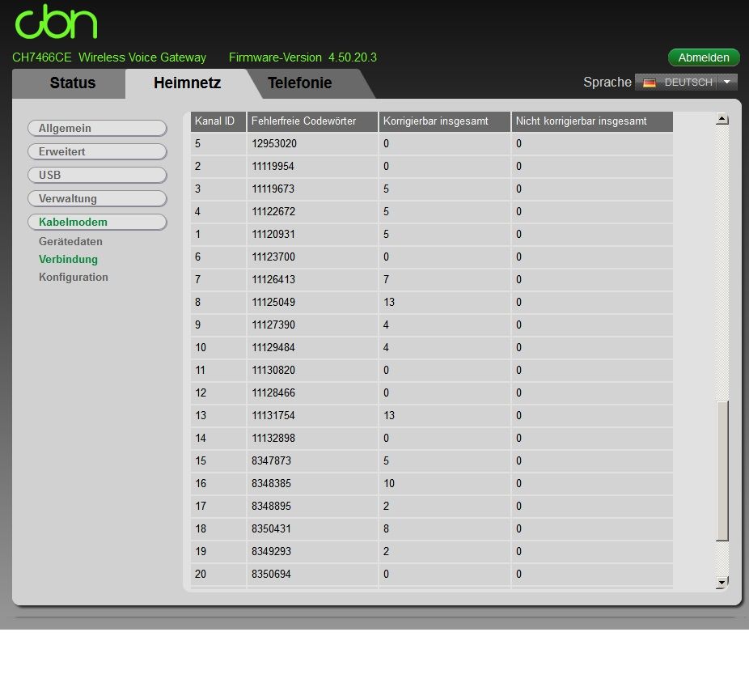Open the Verwaltung sidebar section

[97, 198]
